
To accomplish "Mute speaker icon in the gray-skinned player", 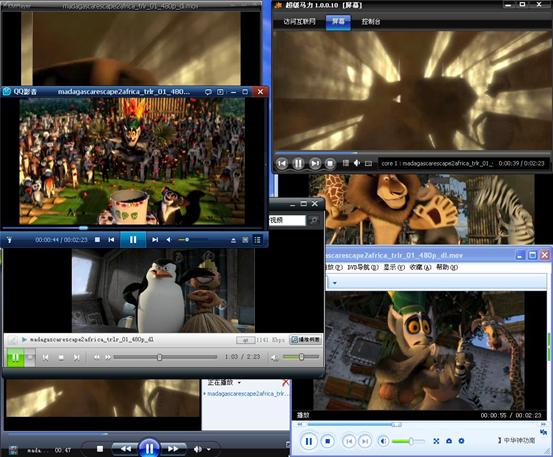I will 274,358.
